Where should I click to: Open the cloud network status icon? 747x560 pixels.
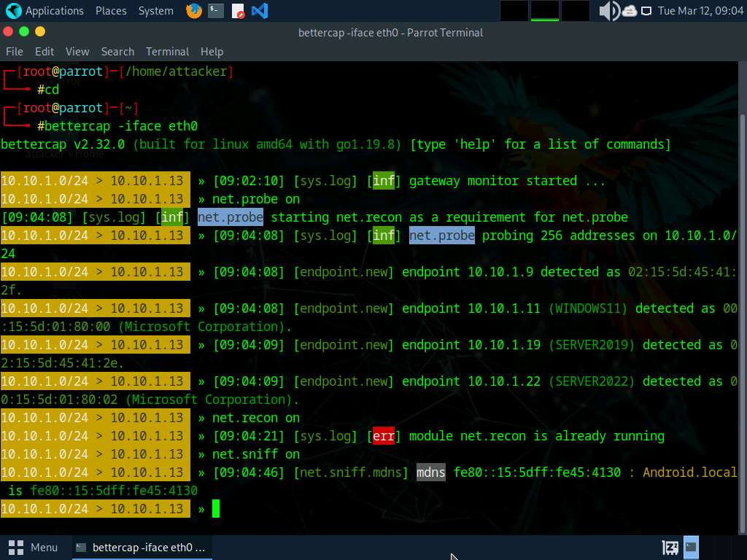tap(629, 11)
